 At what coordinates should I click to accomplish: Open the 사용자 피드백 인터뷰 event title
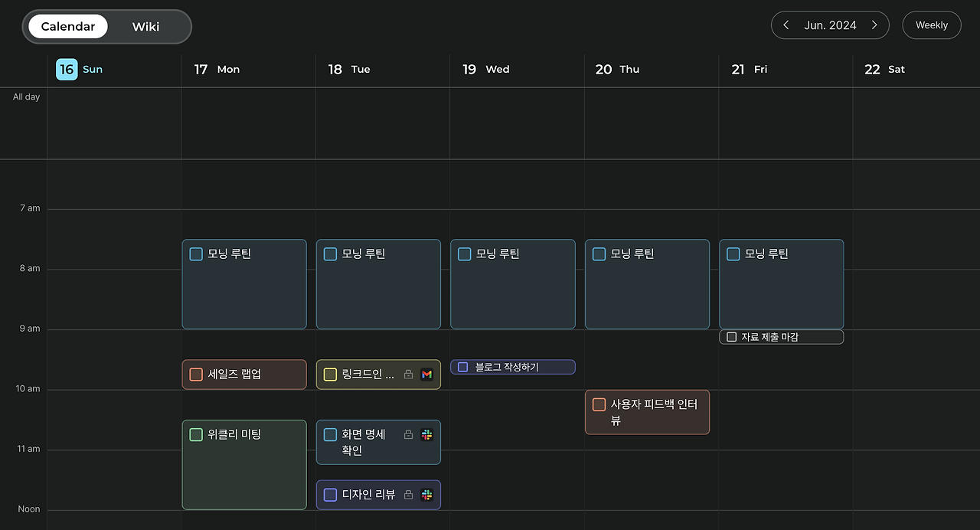coord(654,412)
